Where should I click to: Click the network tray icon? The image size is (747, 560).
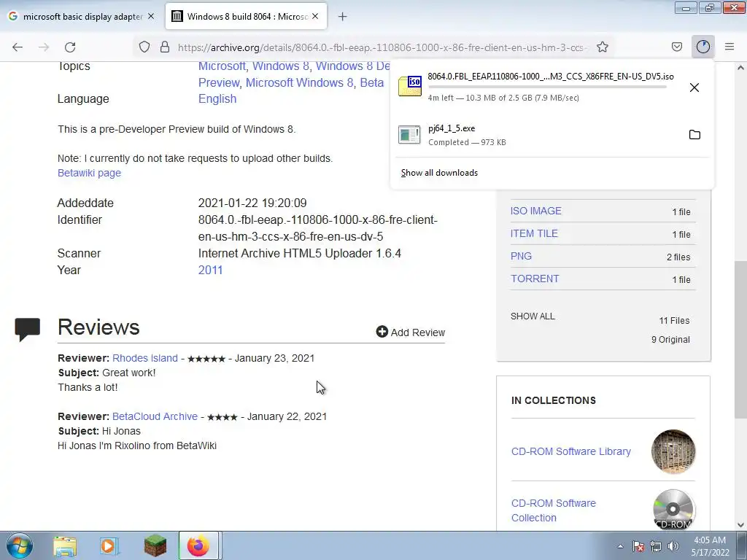656,546
